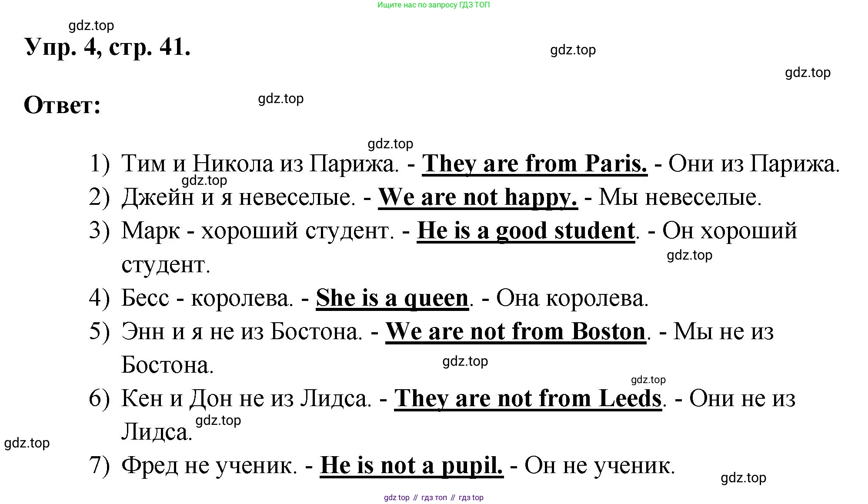Image resolution: width=868 pixels, height=504 pixels.
Task: Click the 'Бесс - королева.' sentence
Action: coord(207,298)
